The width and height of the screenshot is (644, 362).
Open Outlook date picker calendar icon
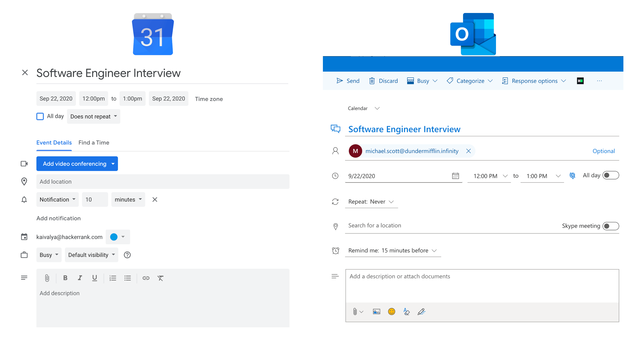(455, 176)
